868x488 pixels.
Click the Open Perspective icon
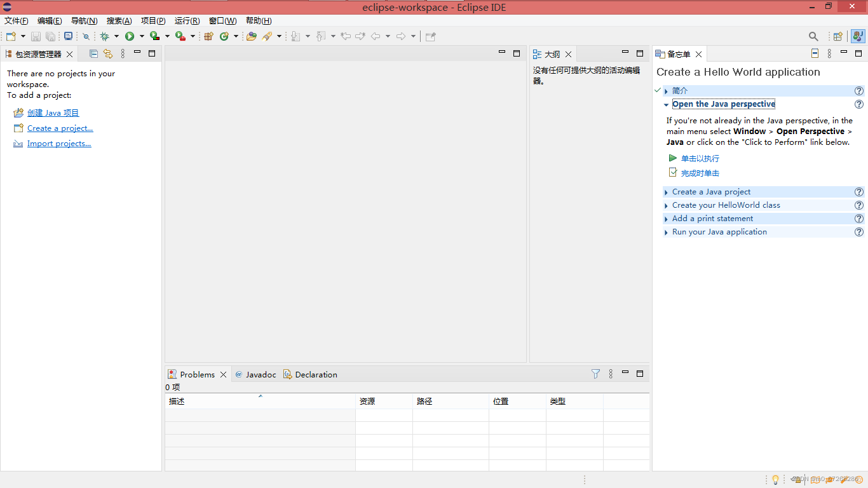tap(838, 36)
